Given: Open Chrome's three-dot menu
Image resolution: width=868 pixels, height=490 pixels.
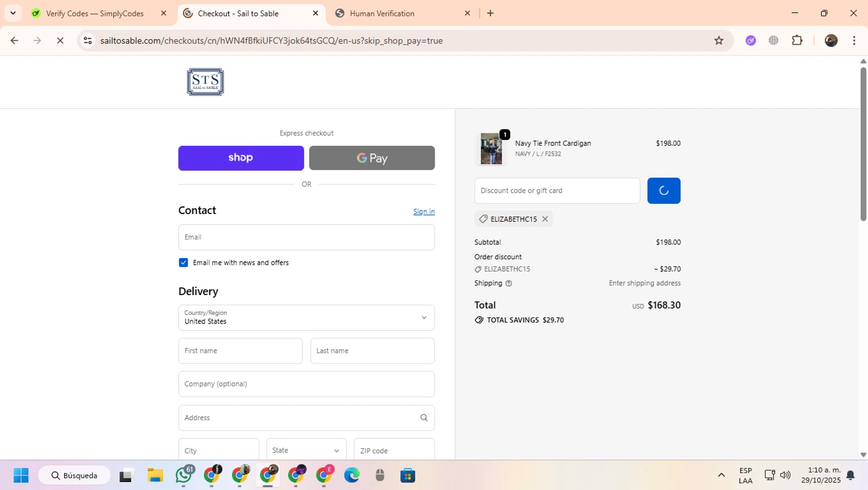Looking at the screenshot, I should click(x=854, y=40).
